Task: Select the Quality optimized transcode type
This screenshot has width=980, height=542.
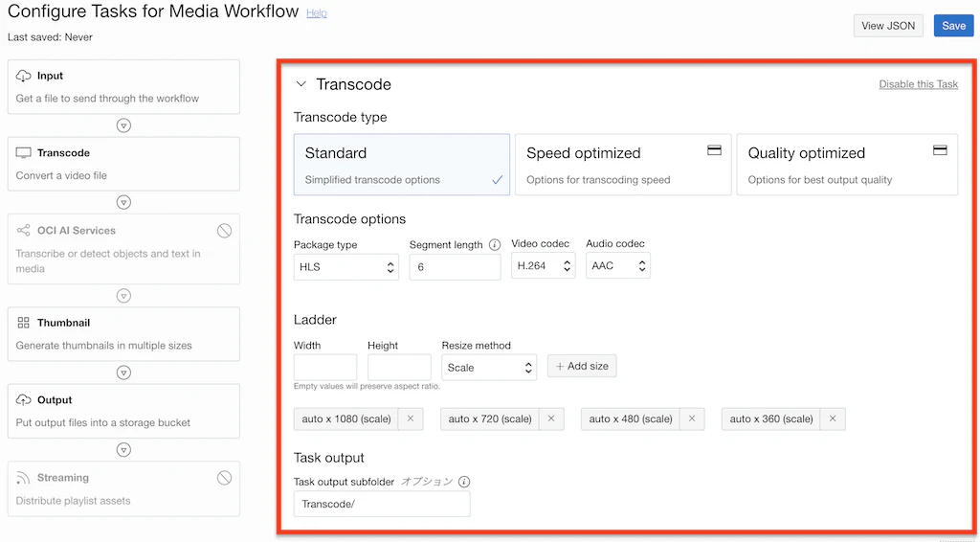Action: [847, 165]
